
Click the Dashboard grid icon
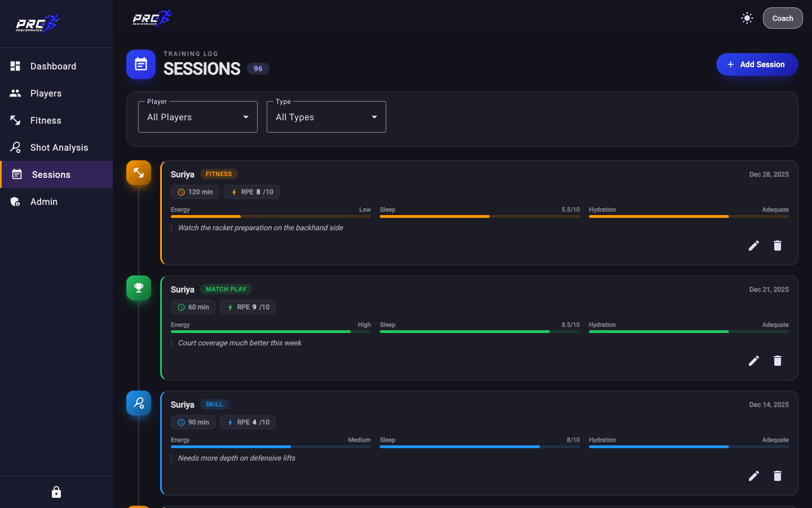[15, 66]
